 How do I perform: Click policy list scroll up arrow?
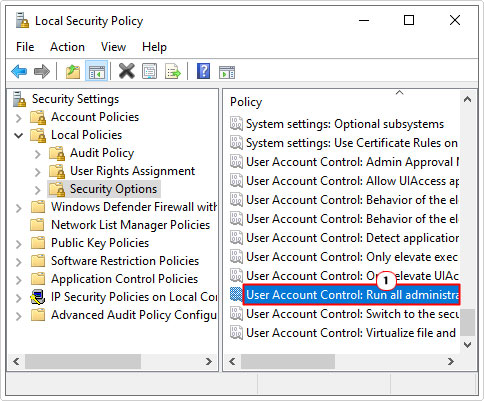[x=467, y=99]
